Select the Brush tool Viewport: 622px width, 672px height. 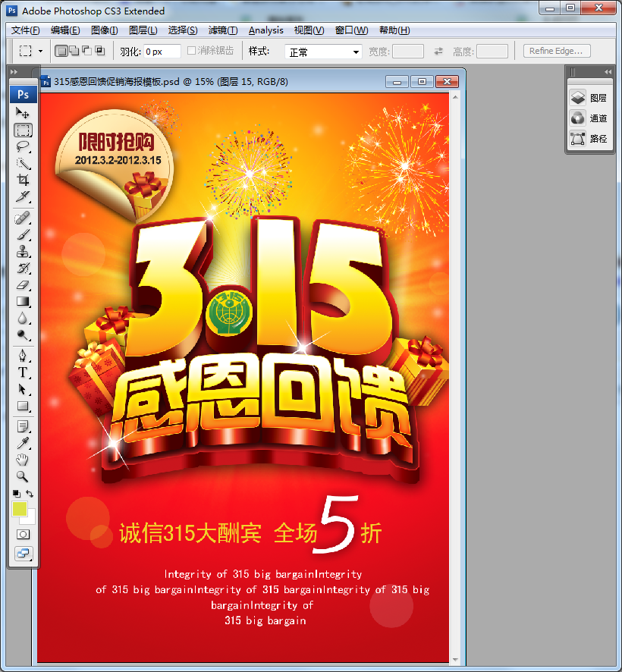click(23, 235)
